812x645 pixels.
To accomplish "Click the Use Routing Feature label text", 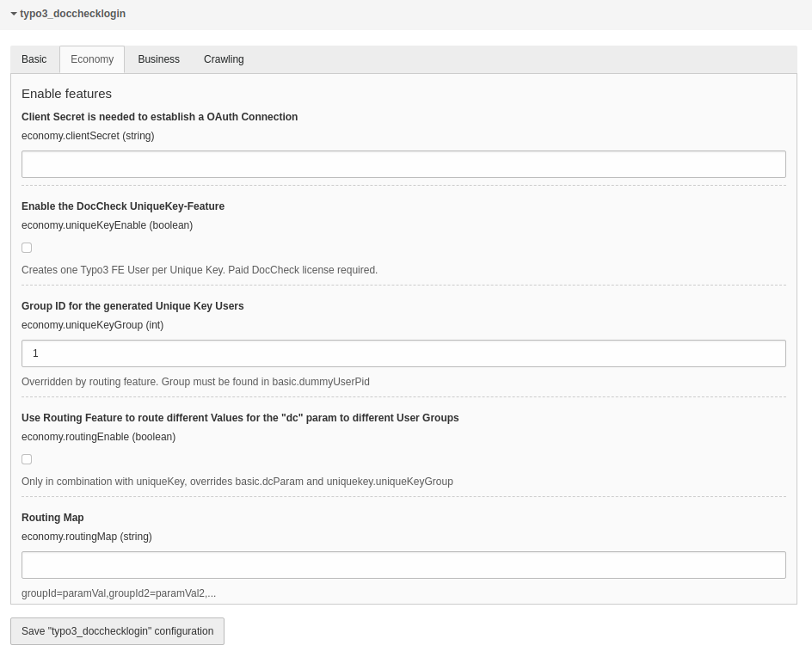I will pos(240,418).
